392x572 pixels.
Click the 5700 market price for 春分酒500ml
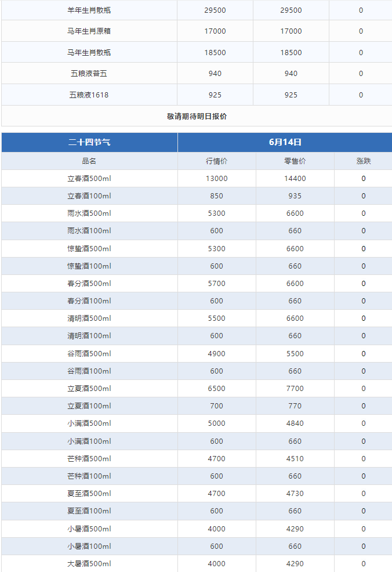tap(217, 284)
